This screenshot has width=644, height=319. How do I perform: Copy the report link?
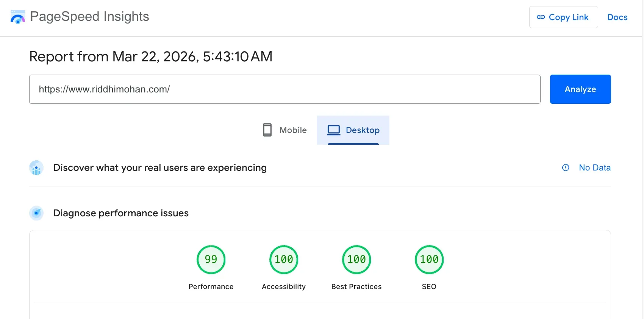coord(563,17)
